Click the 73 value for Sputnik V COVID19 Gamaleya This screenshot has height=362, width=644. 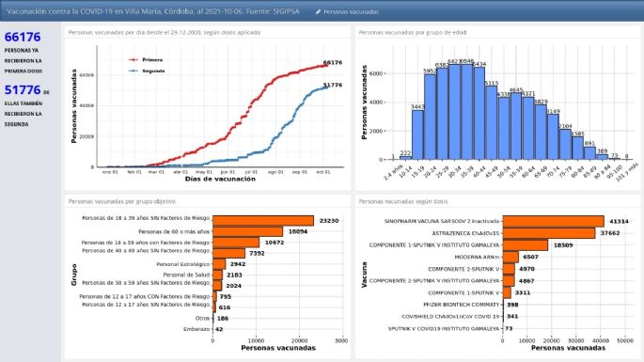pyautogui.click(x=509, y=329)
